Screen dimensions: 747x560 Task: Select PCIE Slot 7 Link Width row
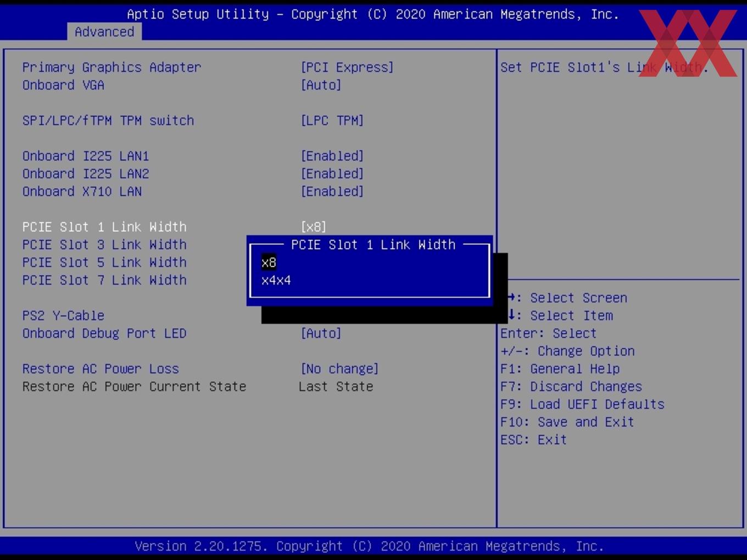(104, 281)
